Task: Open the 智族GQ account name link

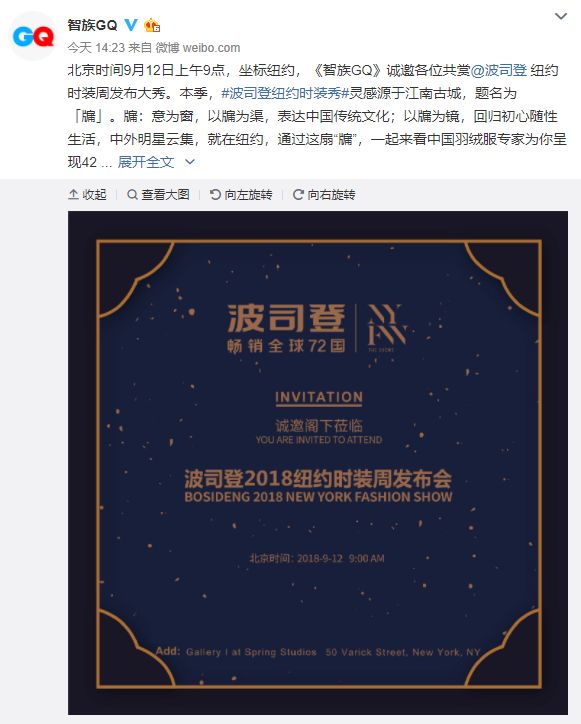Action: 92,25
